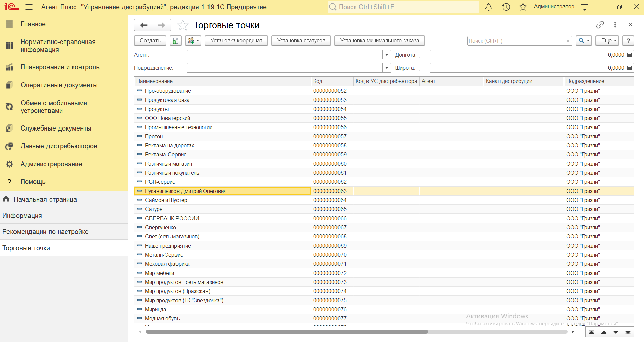This screenshot has height=342, width=644.
Task: Toggle the Долгота filter checkbox
Action: [422, 55]
